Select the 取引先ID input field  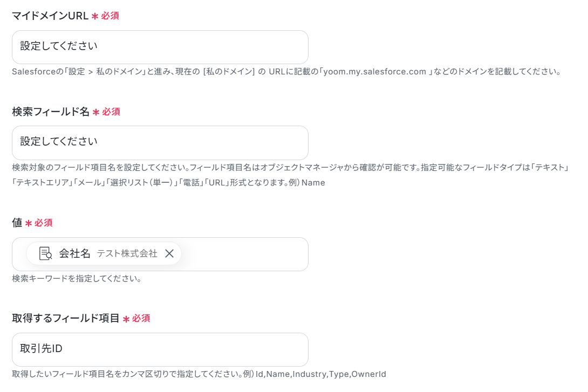(160, 349)
